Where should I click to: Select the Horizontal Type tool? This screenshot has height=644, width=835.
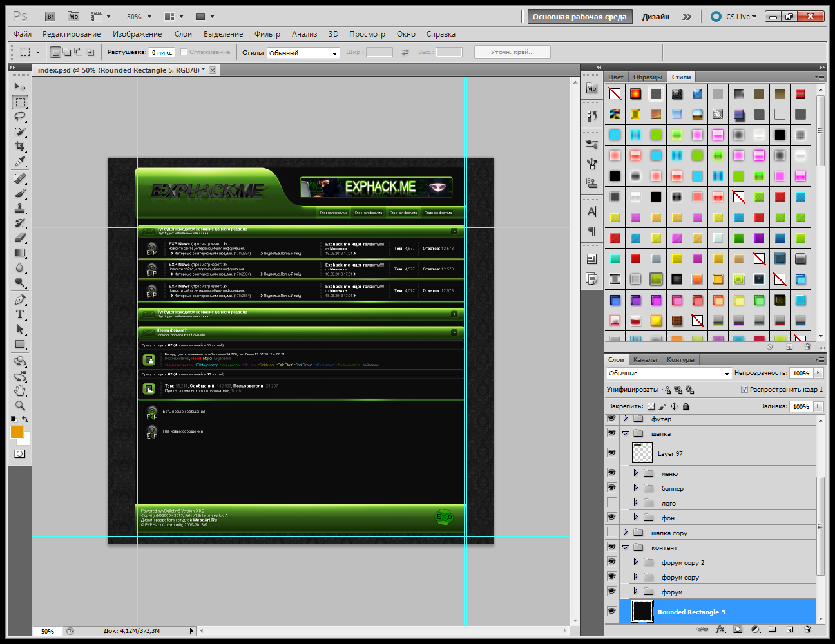(20, 314)
